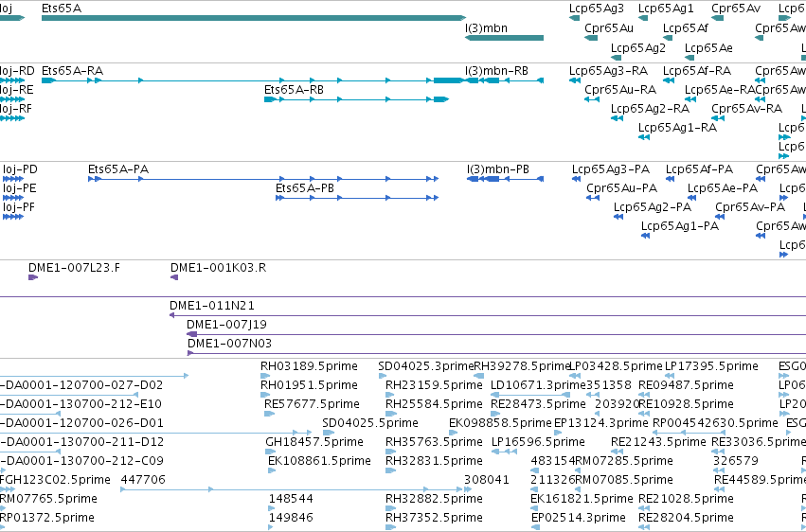Screen dimensions: 806x532
Task: Select EST EK108861.5prime
Action: (272, 470)
